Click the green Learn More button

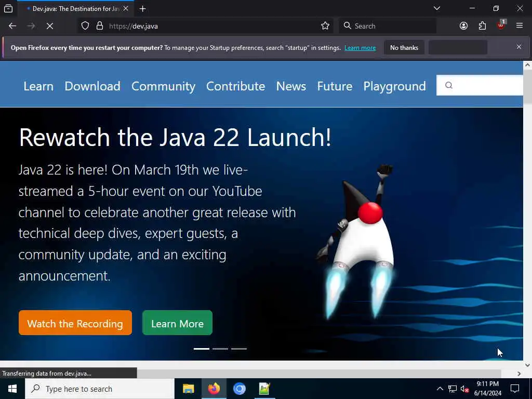coord(178,323)
